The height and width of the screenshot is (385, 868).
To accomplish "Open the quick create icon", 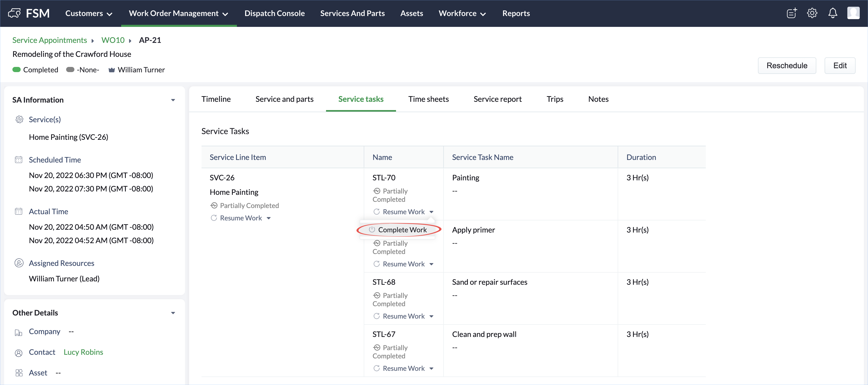I will (792, 13).
